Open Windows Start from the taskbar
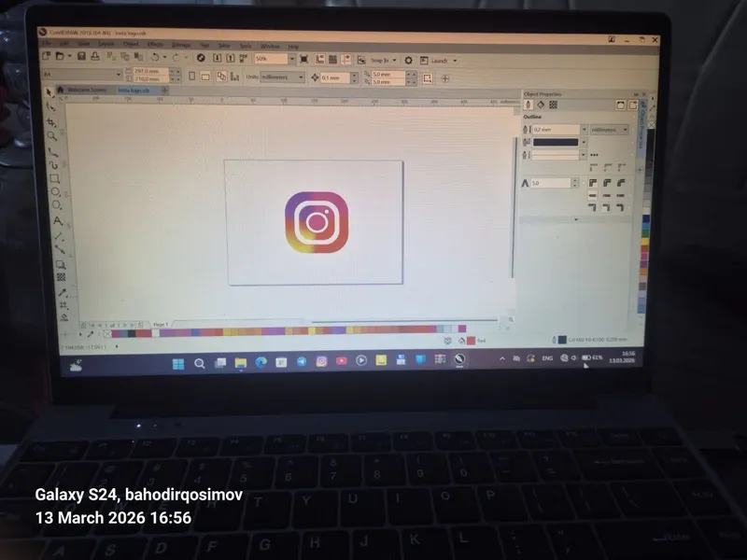747x560 pixels. pyautogui.click(x=178, y=364)
